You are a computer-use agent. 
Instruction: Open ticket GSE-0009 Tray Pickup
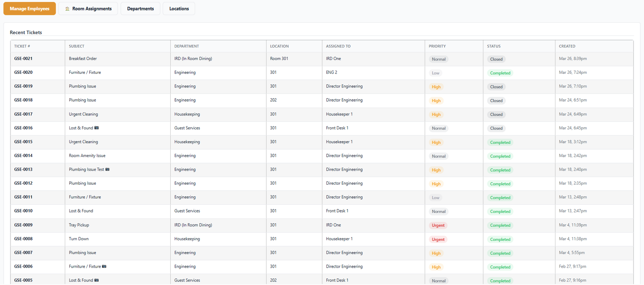tap(23, 225)
